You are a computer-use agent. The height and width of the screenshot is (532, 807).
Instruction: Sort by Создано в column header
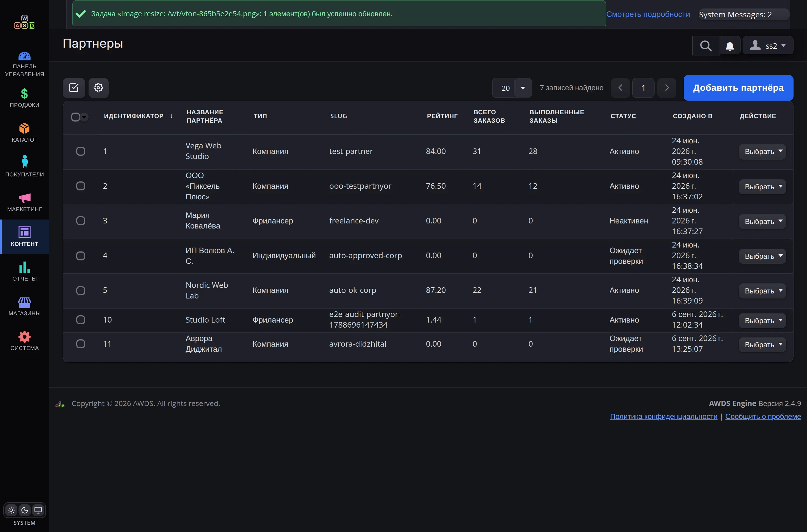coord(693,116)
